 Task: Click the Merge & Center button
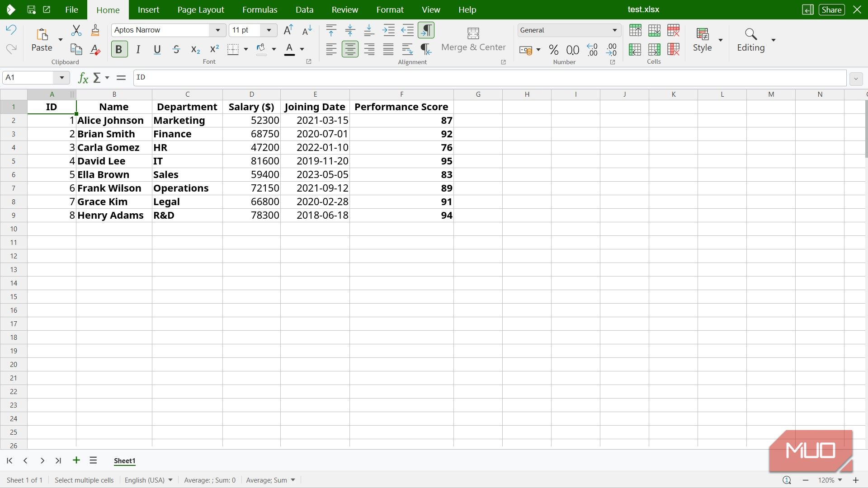click(x=473, y=40)
